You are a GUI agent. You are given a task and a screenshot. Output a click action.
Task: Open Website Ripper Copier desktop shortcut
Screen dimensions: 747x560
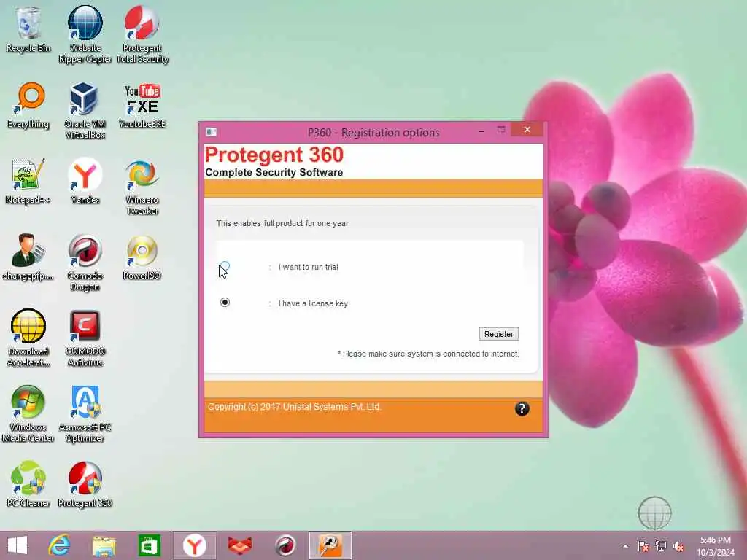[85, 34]
